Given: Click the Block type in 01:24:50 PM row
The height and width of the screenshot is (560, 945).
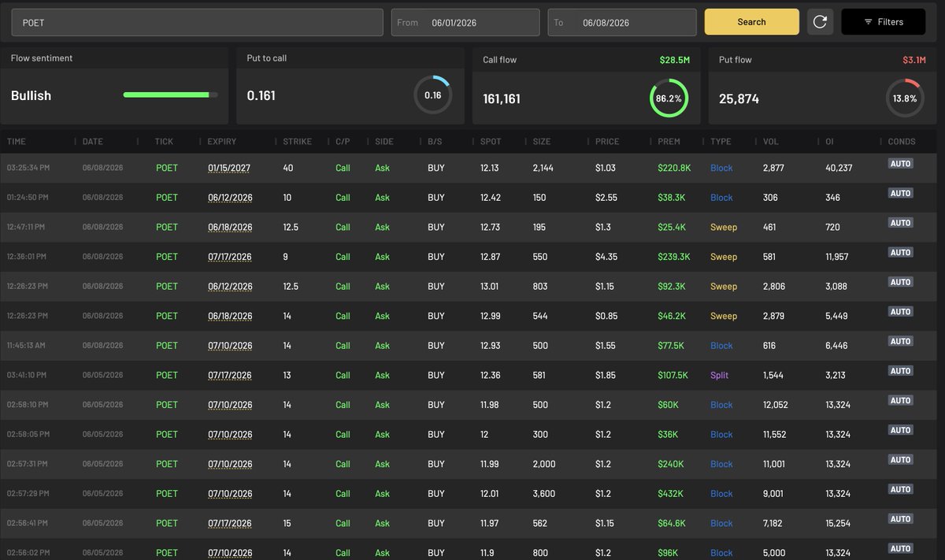Looking at the screenshot, I should point(721,198).
